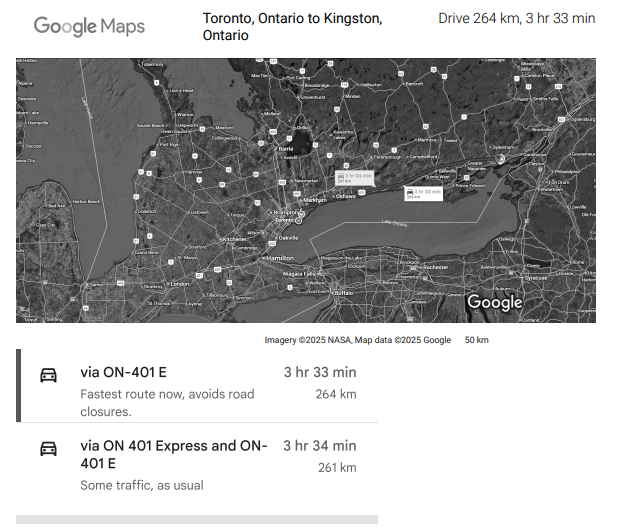Click the Kingston destination pin on map
Image resolution: width=619 pixels, height=532 pixels.
(x=500, y=159)
